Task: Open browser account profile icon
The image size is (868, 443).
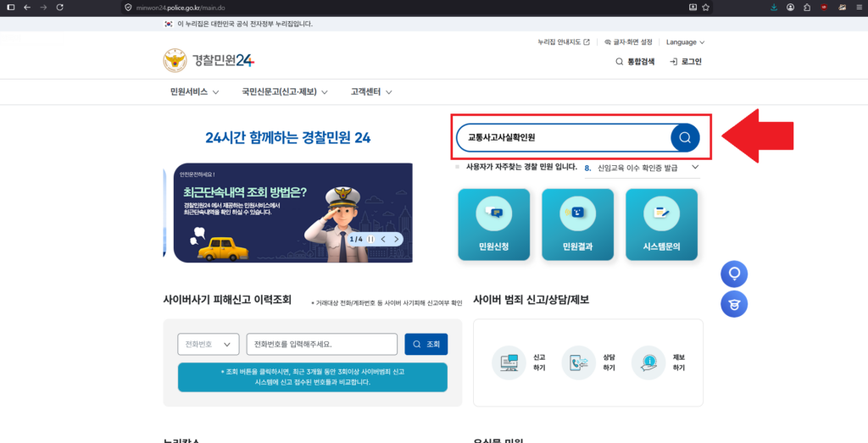Action: pos(791,7)
